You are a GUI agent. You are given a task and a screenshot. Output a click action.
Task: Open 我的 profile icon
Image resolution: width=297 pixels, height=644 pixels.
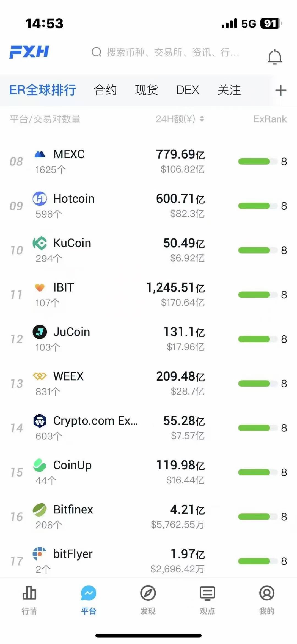267,593
